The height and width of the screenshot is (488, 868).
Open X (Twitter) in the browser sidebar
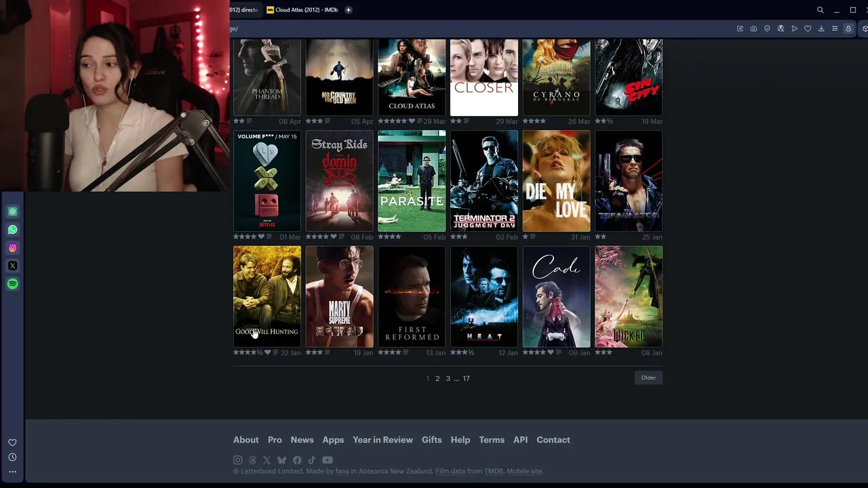[x=12, y=266]
